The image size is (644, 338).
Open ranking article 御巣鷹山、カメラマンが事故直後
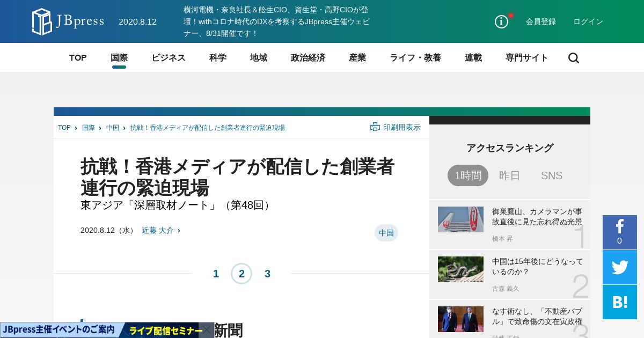(x=537, y=216)
